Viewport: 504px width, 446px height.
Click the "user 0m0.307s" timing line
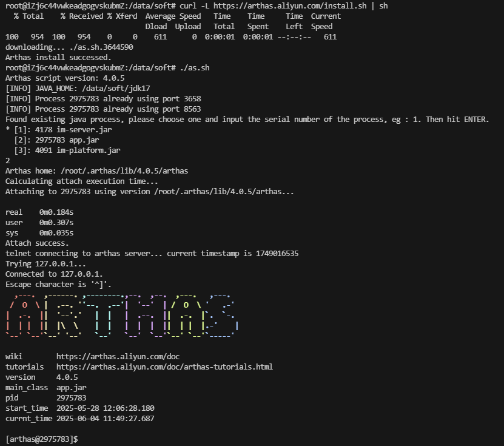[x=39, y=222]
